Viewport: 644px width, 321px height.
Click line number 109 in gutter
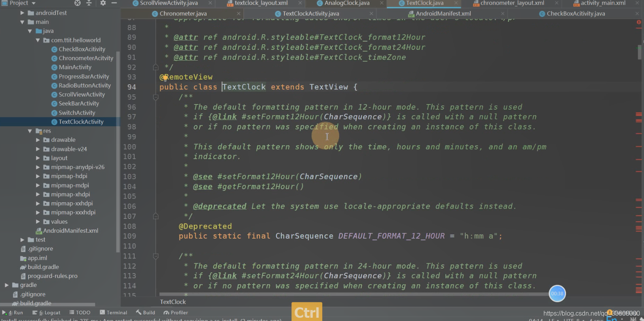(x=129, y=236)
